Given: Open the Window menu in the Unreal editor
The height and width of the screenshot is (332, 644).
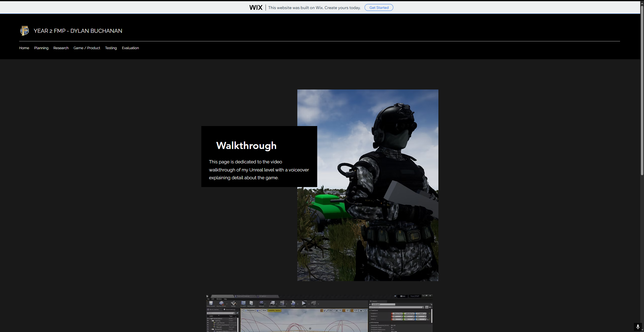Looking at the screenshot, I should click(219, 299).
